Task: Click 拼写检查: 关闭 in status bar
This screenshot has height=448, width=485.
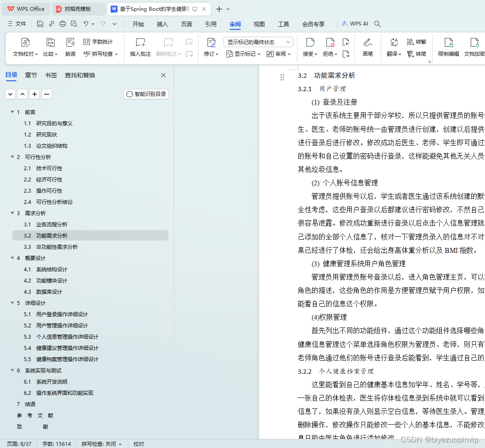Action: tap(102, 444)
